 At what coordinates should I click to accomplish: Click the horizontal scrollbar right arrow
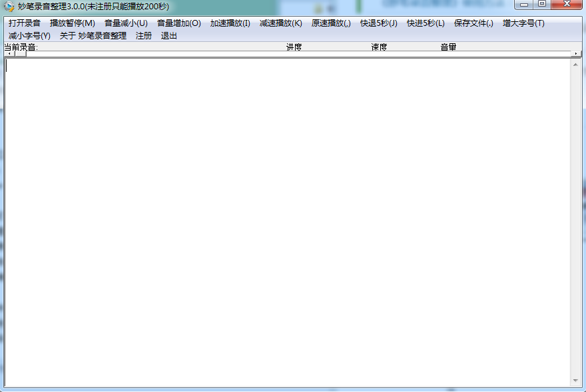click(576, 54)
